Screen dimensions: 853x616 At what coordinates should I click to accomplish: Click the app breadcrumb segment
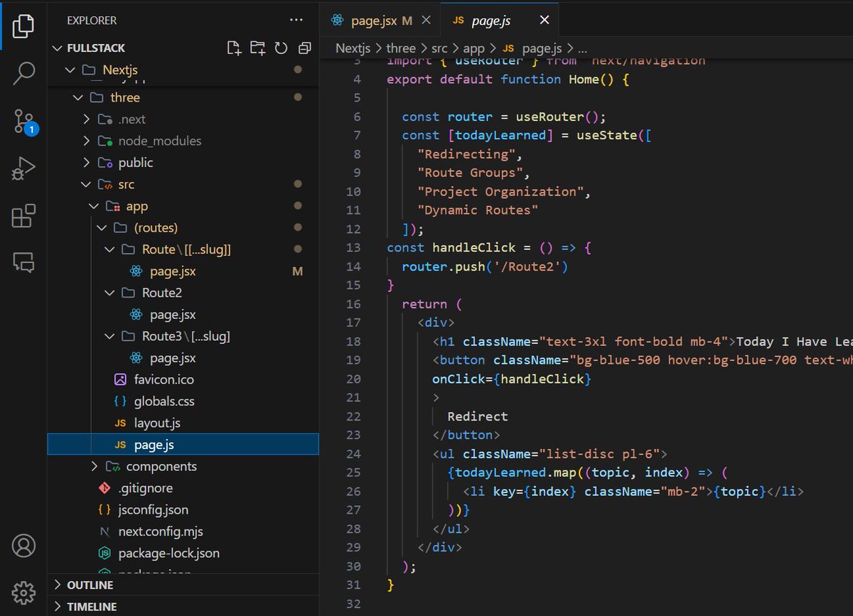point(473,48)
